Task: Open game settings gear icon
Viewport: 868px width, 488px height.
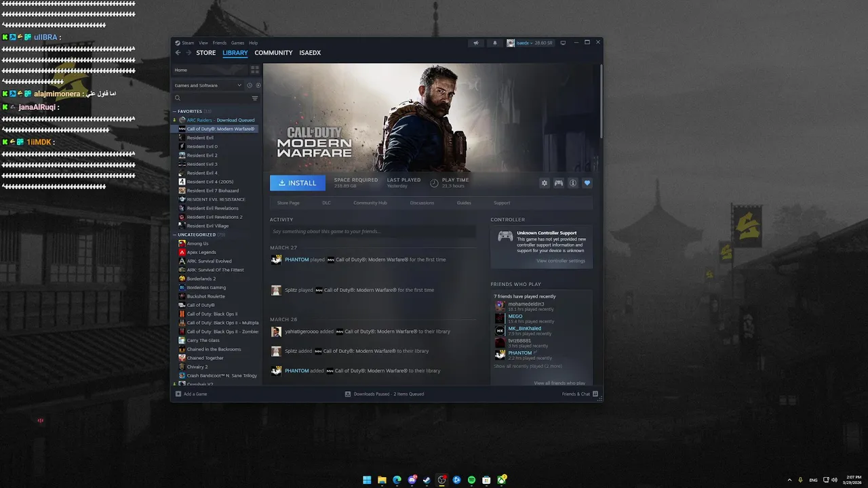Action: 544,183
